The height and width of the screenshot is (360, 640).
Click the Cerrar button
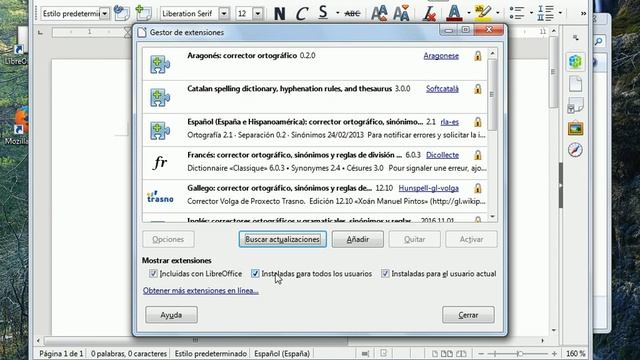coord(468,315)
